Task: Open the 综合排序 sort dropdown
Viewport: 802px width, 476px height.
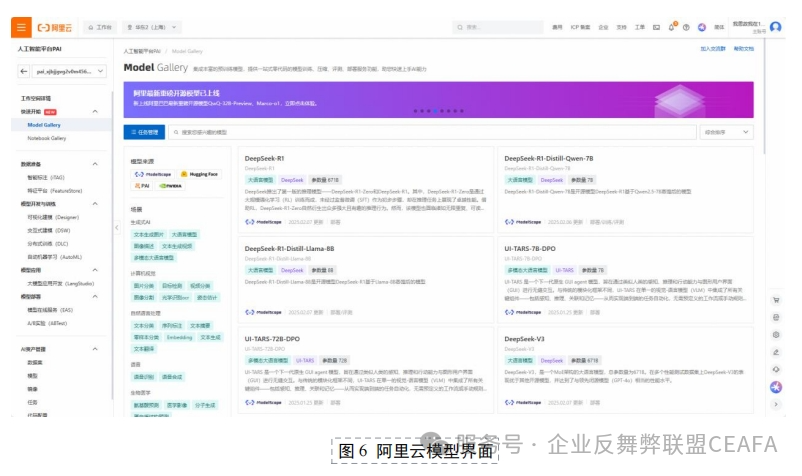Action: pos(726,132)
